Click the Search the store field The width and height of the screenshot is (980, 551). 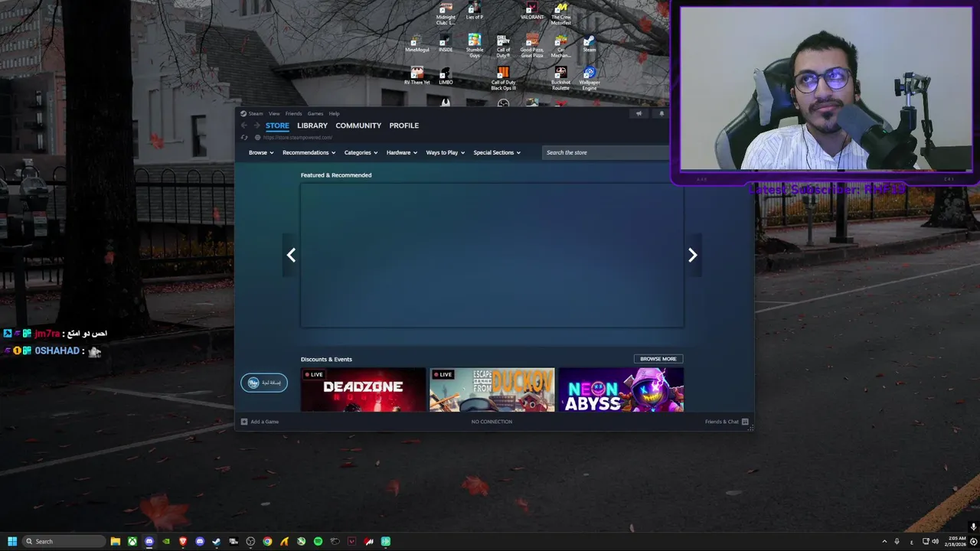(x=606, y=152)
